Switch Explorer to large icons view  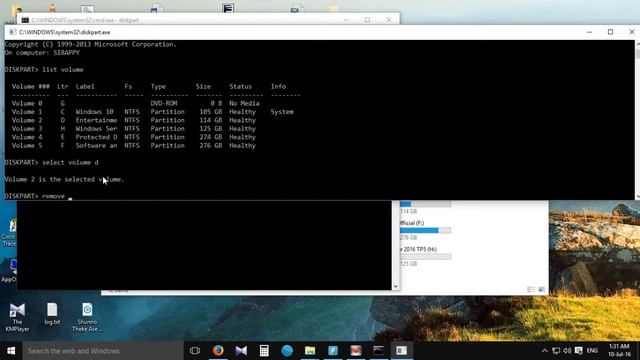coord(542,289)
